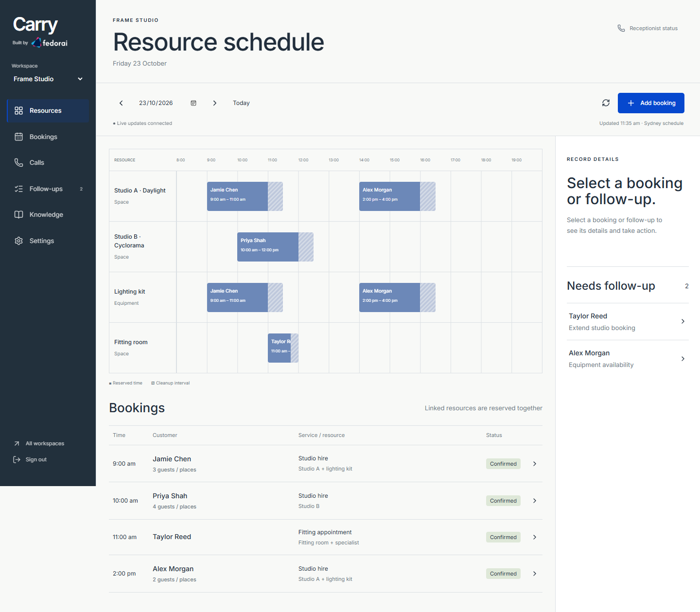Image resolution: width=700 pixels, height=612 pixels.
Task: Open Alex Morgan 2:00 pm booking row chevron
Action: (535, 574)
